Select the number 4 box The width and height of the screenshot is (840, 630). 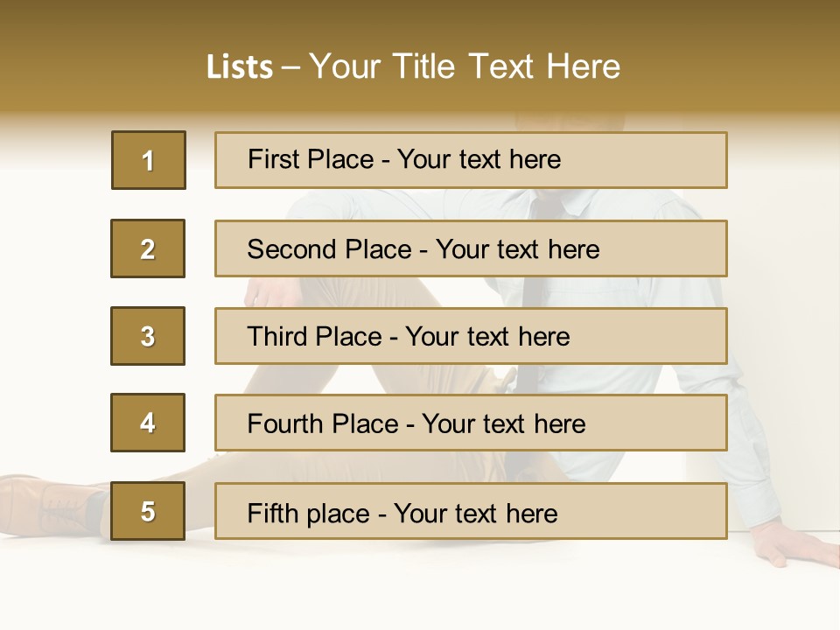[x=148, y=423]
